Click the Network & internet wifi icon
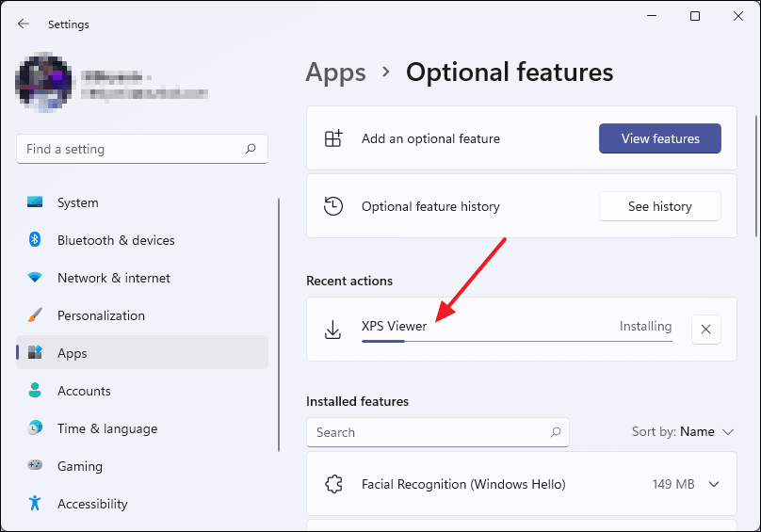Image resolution: width=761 pixels, height=532 pixels. click(x=35, y=277)
